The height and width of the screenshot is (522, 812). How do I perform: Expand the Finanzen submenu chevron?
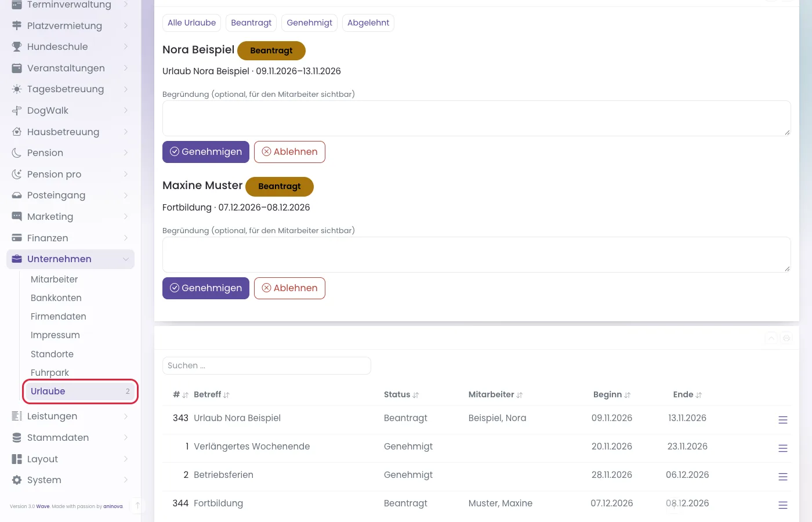[126, 238]
